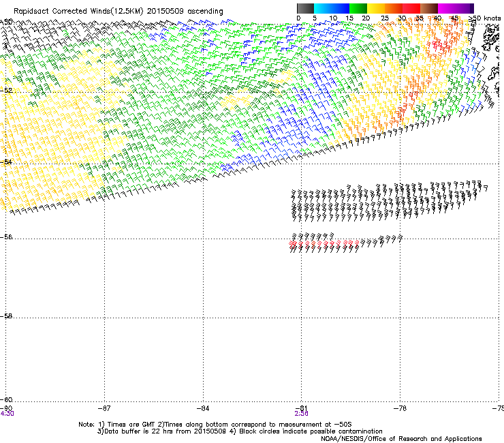This screenshot has height=443, width=504.
Task: Click the '-54' latitude axis label
Action: tap(6, 162)
